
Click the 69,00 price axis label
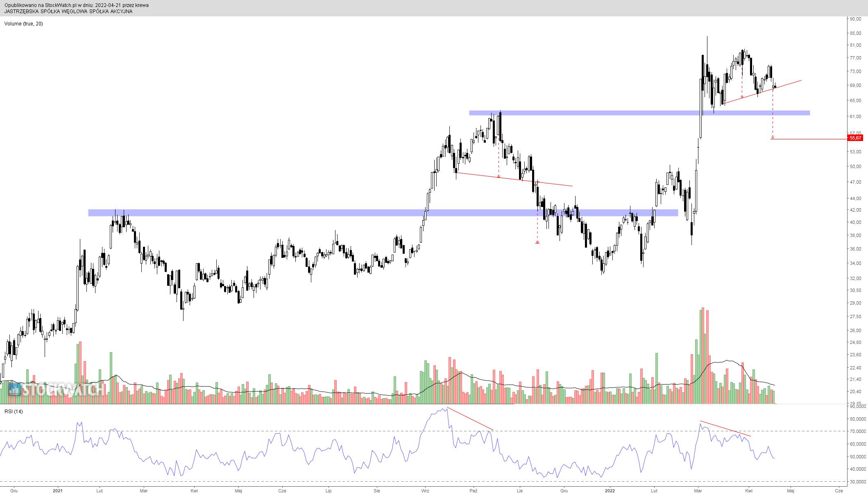pyautogui.click(x=855, y=86)
